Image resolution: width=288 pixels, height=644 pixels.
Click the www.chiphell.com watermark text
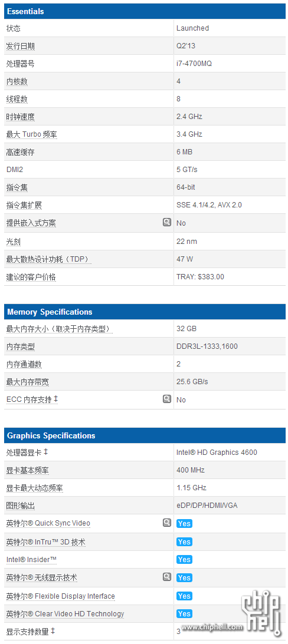(x=212, y=627)
